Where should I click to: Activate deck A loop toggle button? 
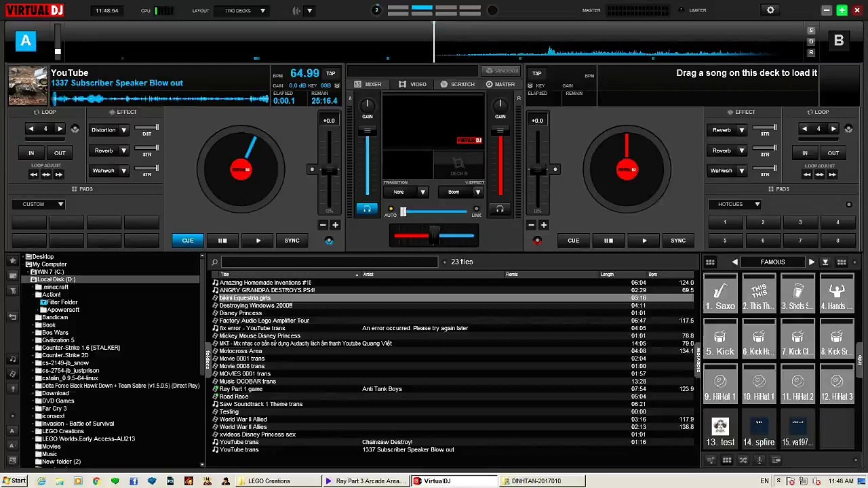(75, 129)
